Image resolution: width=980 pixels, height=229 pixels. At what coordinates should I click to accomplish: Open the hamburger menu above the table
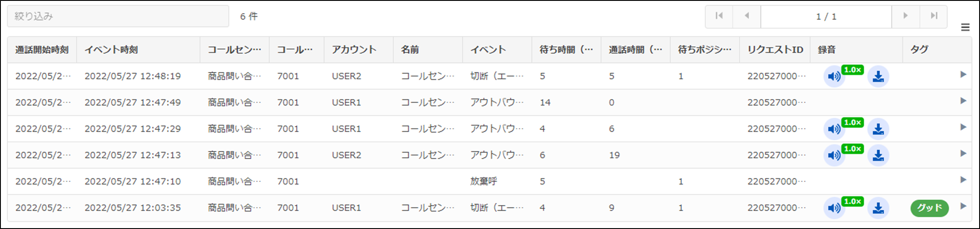click(965, 27)
